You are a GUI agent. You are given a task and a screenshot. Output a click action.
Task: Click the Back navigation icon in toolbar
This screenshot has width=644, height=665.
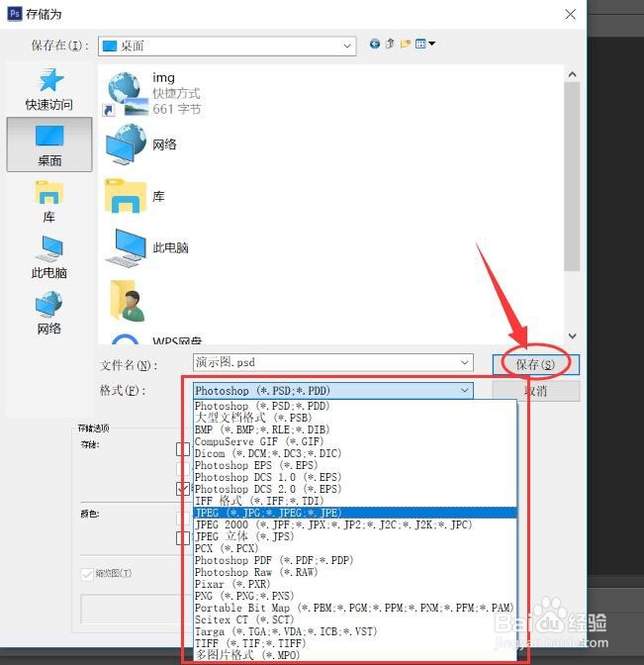(x=374, y=44)
